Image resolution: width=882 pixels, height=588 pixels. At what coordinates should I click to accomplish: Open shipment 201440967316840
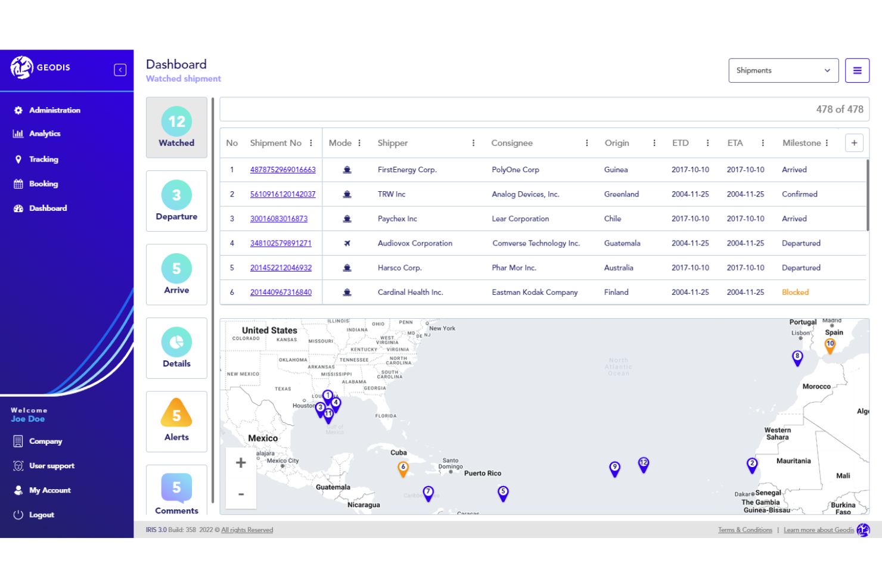(281, 292)
